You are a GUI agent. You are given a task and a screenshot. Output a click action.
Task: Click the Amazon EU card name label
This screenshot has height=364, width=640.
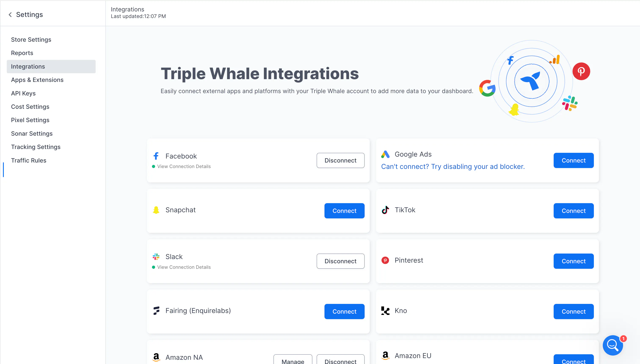coord(413,356)
